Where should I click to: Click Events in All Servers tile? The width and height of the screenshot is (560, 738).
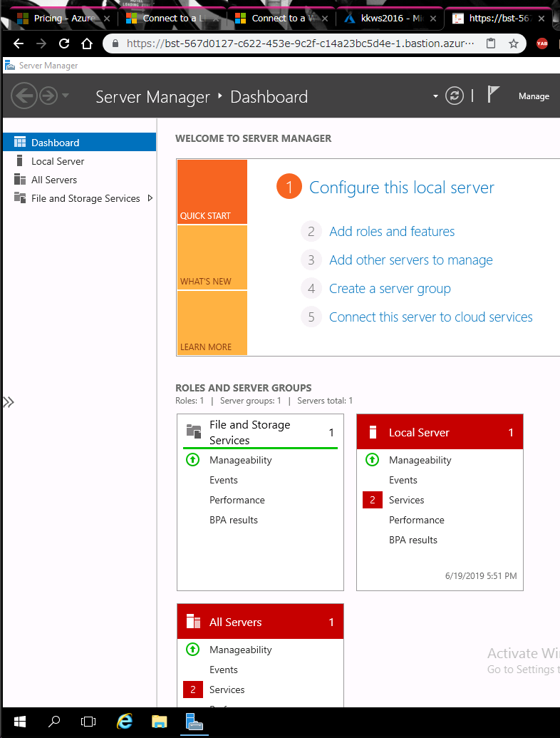pos(223,670)
